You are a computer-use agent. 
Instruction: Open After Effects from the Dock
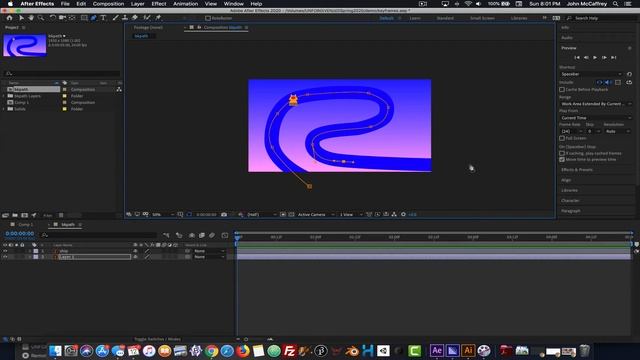(437, 351)
